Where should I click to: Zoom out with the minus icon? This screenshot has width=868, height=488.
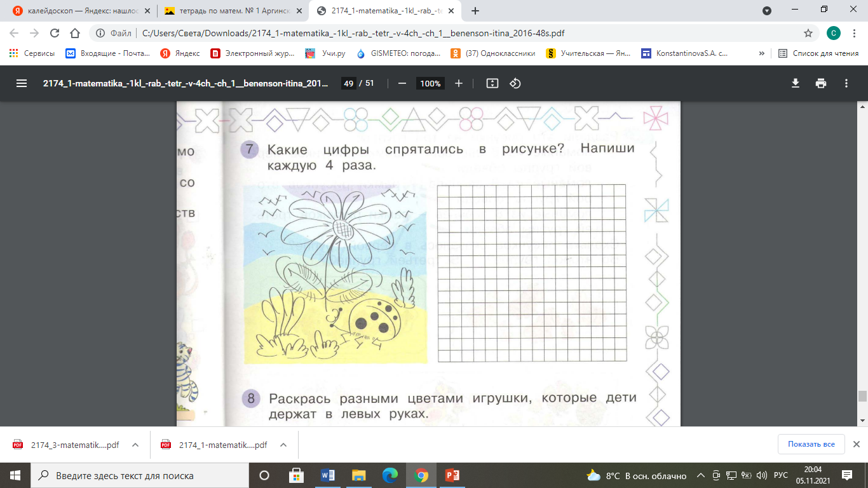tap(402, 83)
